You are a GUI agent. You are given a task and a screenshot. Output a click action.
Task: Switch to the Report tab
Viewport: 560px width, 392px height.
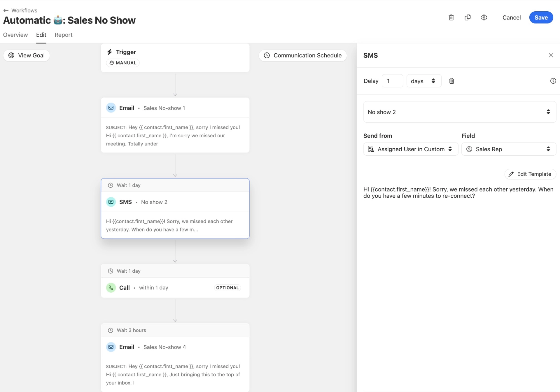coord(63,34)
